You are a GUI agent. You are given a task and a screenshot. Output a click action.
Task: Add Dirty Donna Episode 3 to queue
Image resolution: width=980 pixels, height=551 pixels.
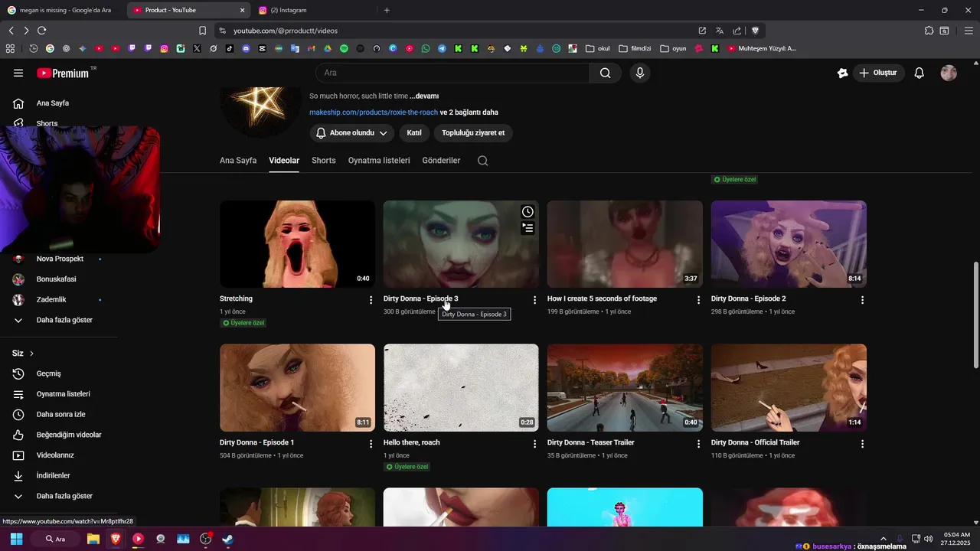(528, 227)
